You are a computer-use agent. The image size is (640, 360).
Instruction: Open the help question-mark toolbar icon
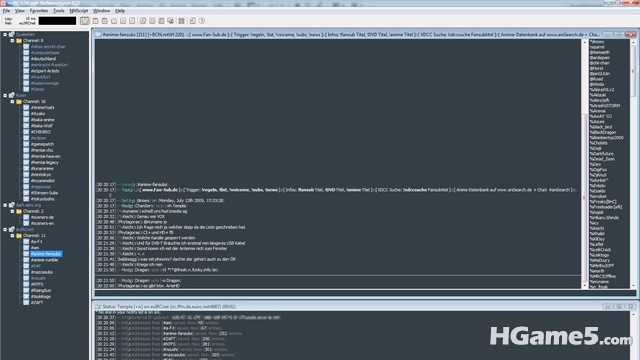(202, 21)
